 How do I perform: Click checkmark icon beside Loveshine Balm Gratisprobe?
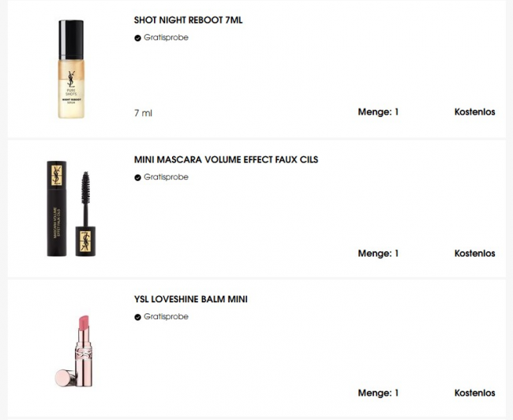tap(138, 317)
